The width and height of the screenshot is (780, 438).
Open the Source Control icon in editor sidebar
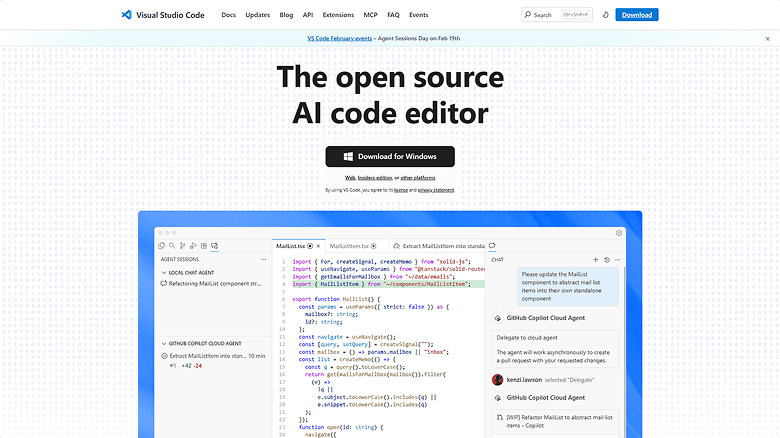[183, 246]
